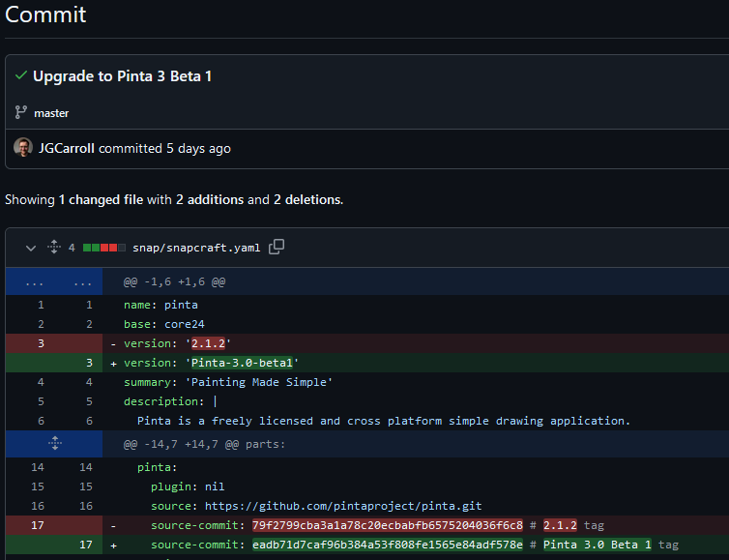Select old line number 3 of deleted version
The image size is (729, 560).
[x=41, y=343]
